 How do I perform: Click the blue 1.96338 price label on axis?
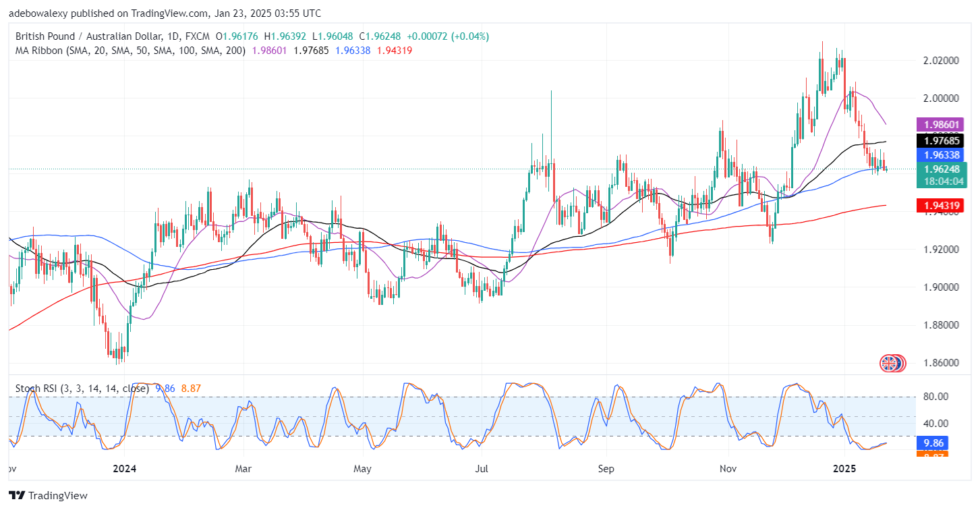(940, 154)
